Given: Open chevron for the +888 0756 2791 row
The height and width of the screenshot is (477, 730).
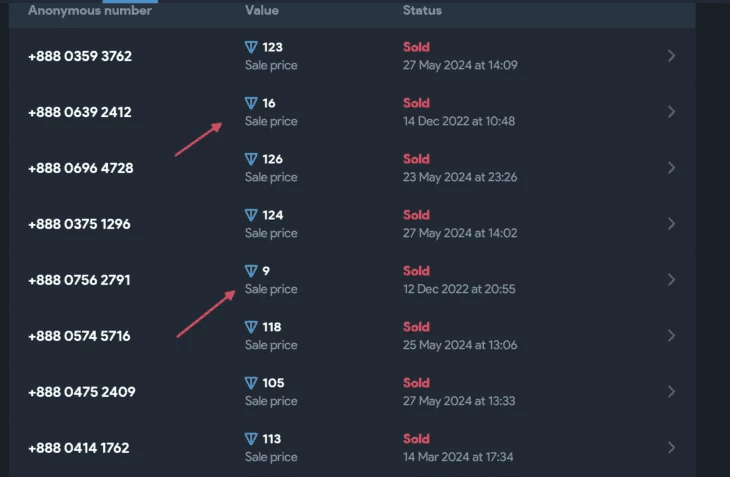Looking at the screenshot, I should pyautogui.click(x=671, y=280).
